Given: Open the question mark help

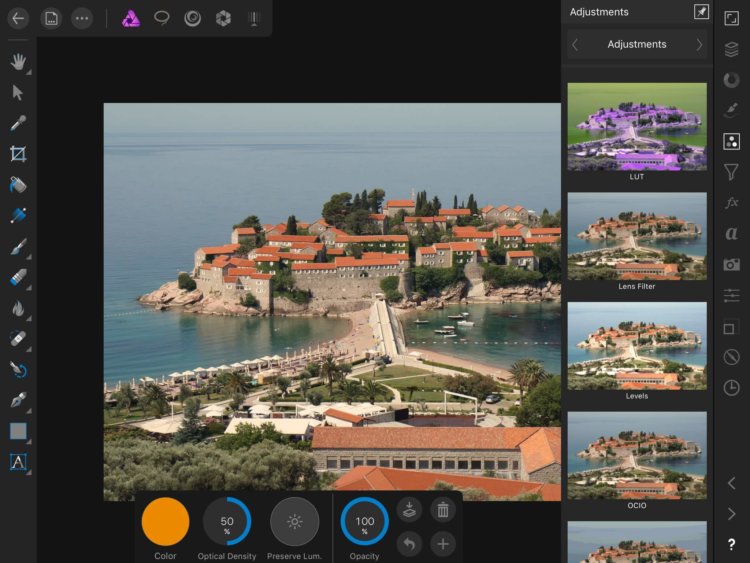Looking at the screenshot, I should [731, 544].
